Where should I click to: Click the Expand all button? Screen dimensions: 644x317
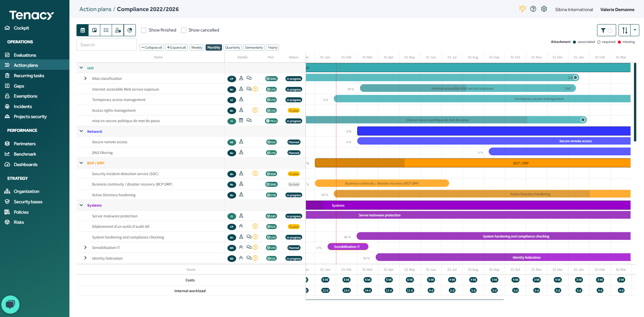(x=176, y=47)
